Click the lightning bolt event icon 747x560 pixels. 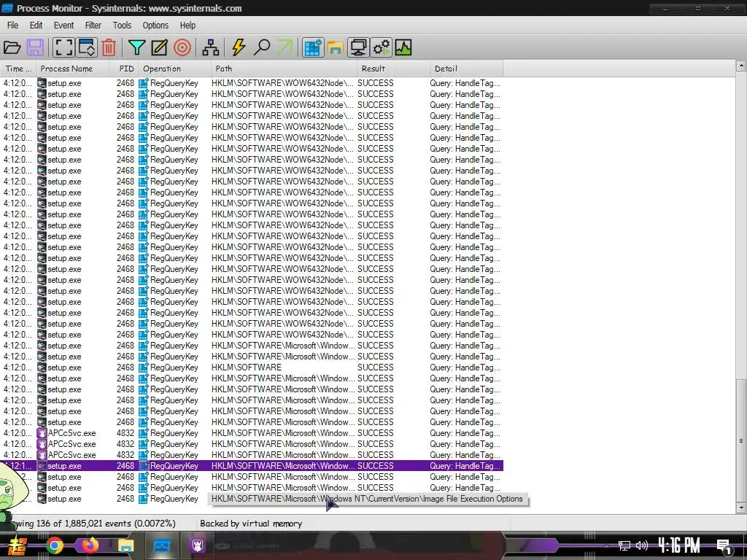tap(239, 47)
